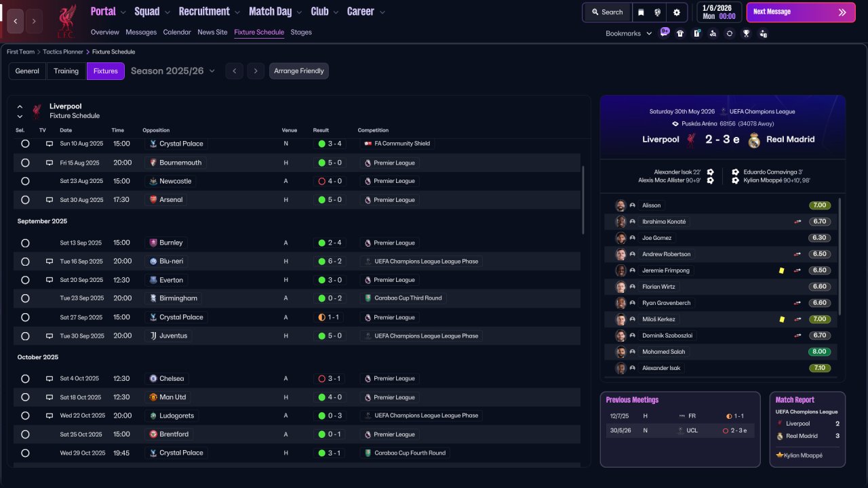Click the shirt icon in the bookmarks bar

680,33
